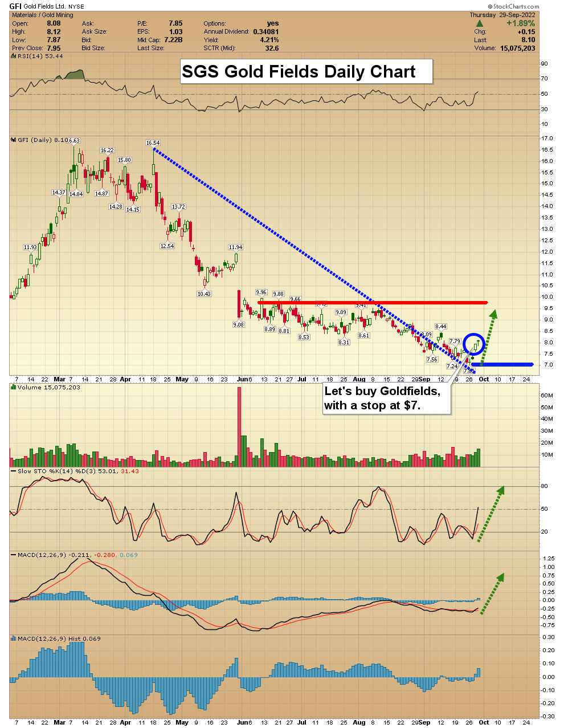Click the Annual Dividend value 0.34081
The width and height of the screenshot is (564, 728).
click(x=266, y=32)
